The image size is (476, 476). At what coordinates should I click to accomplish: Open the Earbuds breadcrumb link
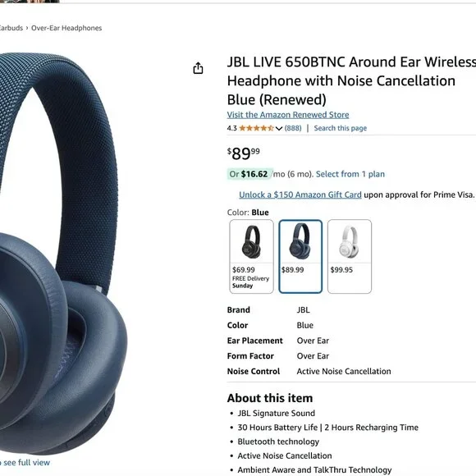(x=11, y=28)
